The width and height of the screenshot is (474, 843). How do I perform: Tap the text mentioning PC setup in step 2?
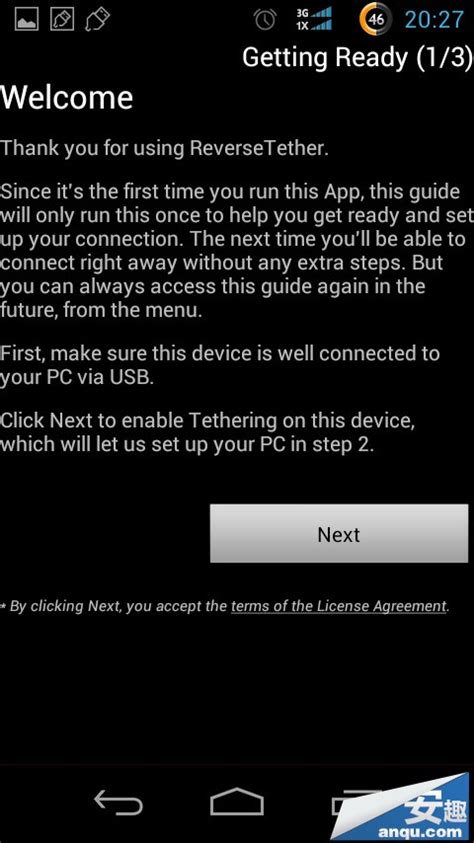point(207,432)
